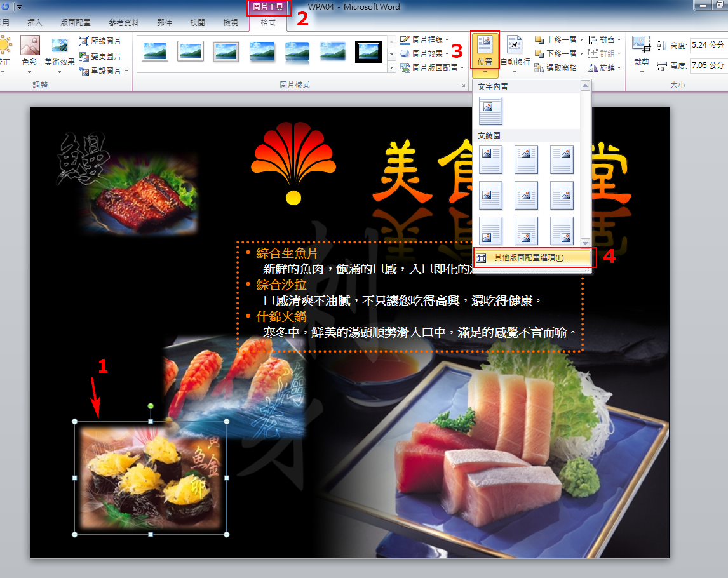728x578 pixels.
Task: Switch to the 郵件 Mailings tab
Action: pyautogui.click(x=165, y=22)
